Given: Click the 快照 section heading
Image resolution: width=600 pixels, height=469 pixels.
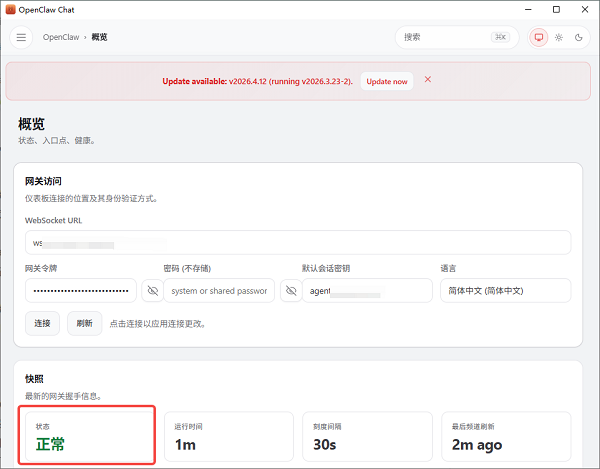Looking at the screenshot, I should pos(34,379).
